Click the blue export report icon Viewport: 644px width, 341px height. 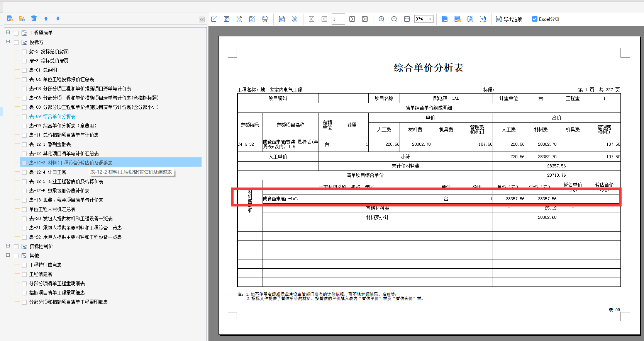(x=445, y=19)
